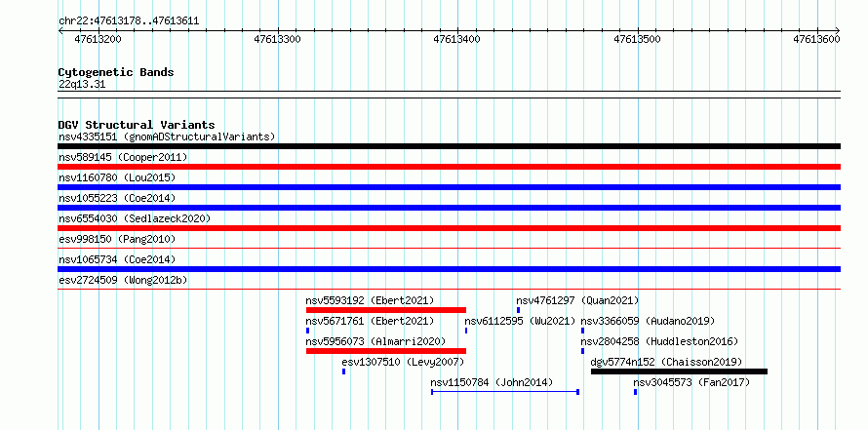Viewport: 868px width, 430px height.
Task: Select the small blue esv1307510 marker
Action: [343, 371]
